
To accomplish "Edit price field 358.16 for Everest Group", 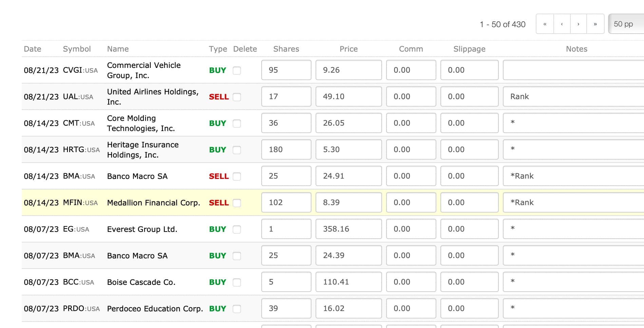I will 348,229.
